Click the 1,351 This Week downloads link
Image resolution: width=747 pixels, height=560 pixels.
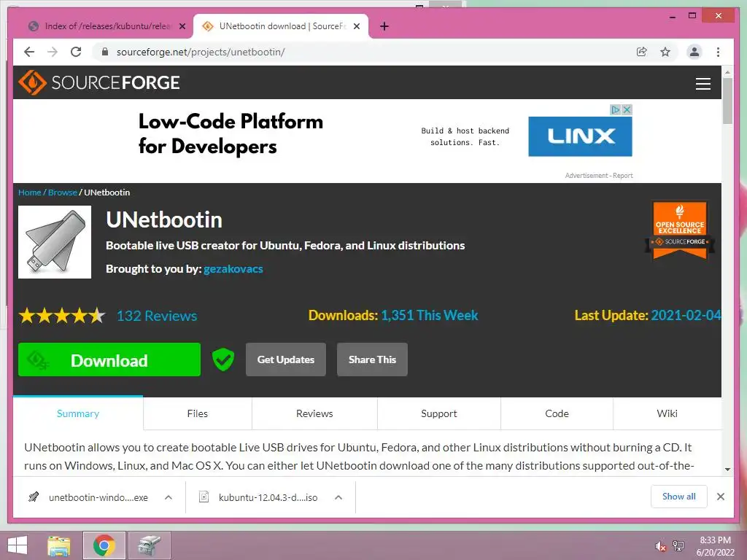pyautogui.click(x=429, y=315)
